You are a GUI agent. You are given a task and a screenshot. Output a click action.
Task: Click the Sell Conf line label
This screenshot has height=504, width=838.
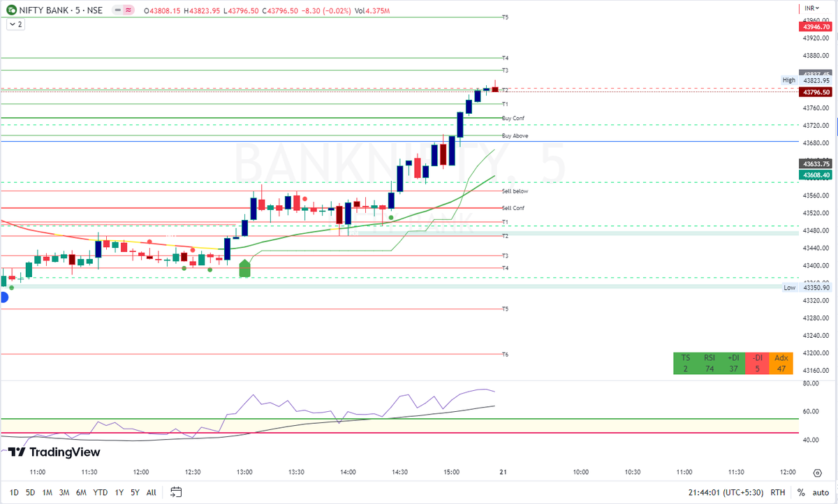click(513, 208)
